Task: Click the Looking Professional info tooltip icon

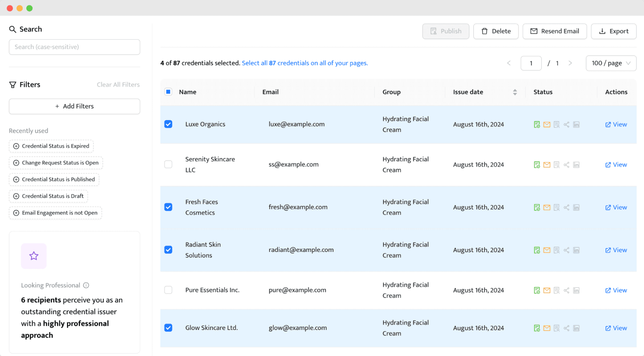Action: coord(86,285)
